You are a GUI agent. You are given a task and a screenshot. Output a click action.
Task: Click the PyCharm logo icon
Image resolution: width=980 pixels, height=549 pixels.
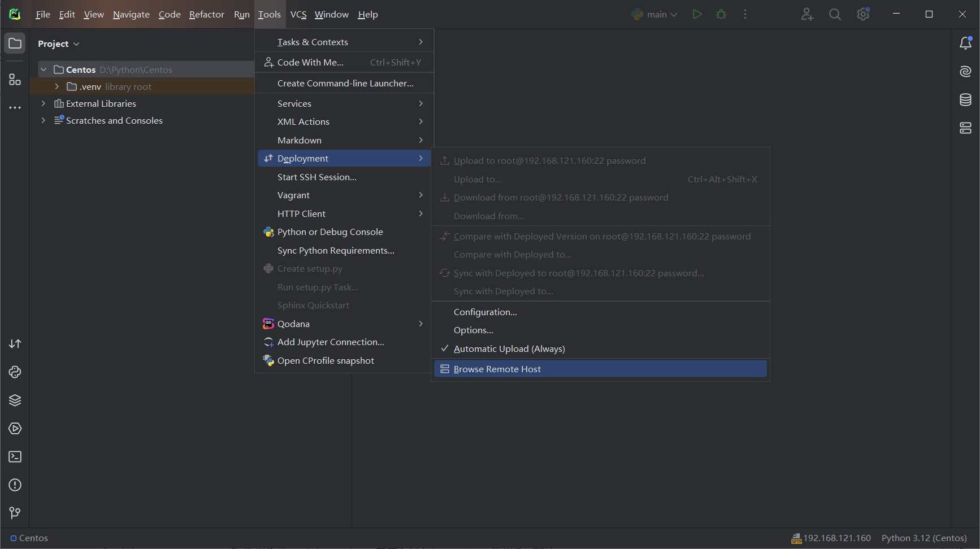pyautogui.click(x=15, y=14)
